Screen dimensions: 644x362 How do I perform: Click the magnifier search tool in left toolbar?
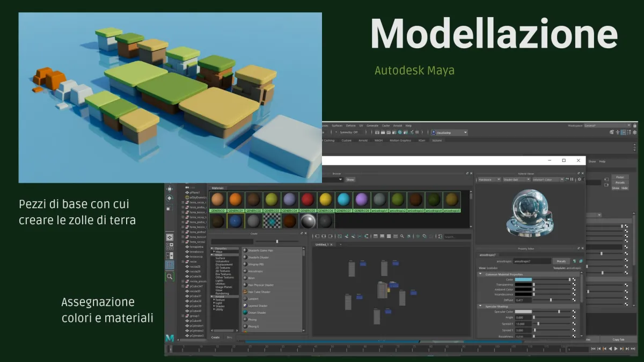coord(170,277)
